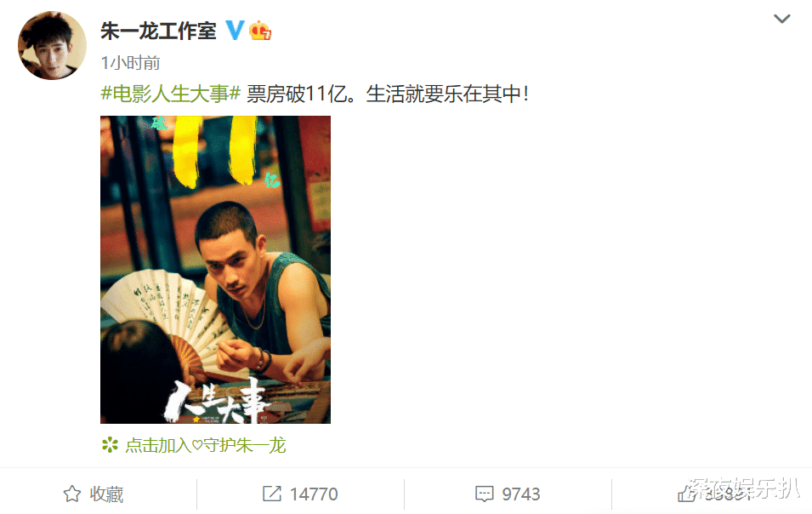Click the 朱一龙工作室 profile avatar

[52, 45]
